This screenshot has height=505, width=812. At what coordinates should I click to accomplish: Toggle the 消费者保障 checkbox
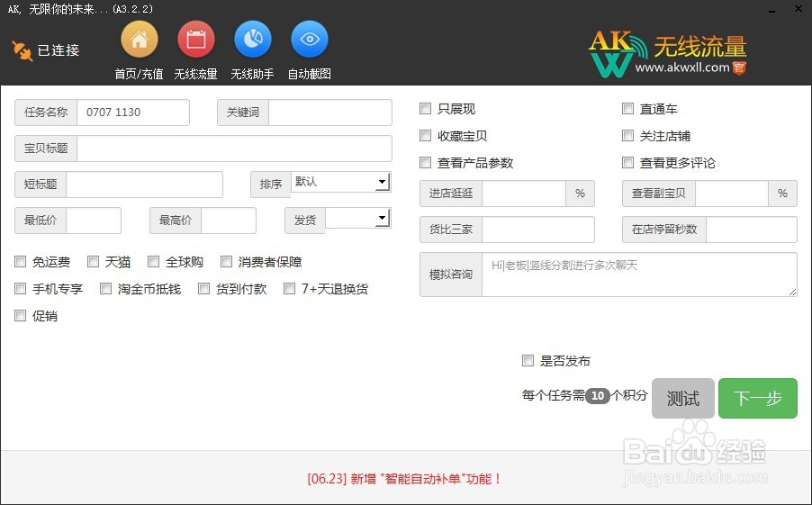point(226,262)
